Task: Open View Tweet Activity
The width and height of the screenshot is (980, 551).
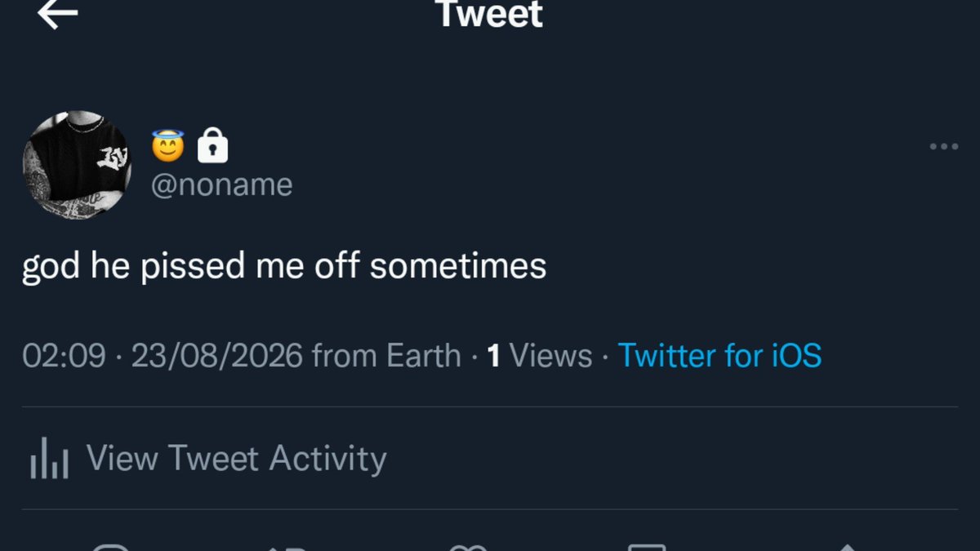Action: (237, 459)
